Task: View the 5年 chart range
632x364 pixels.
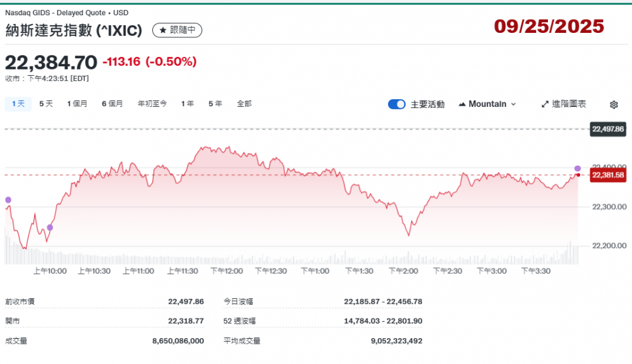Action: click(x=215, y=104)
